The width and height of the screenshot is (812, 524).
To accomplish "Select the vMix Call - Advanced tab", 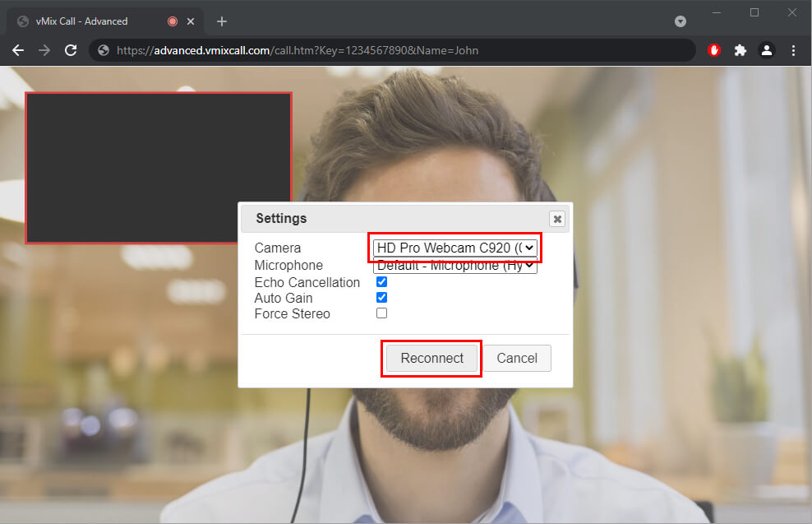I will point(90,21).
